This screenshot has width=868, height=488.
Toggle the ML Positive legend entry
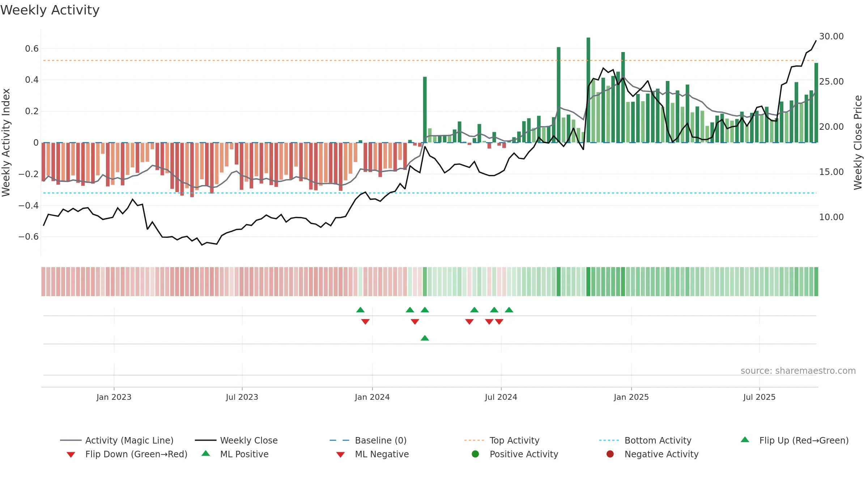[x=235, y=454]
